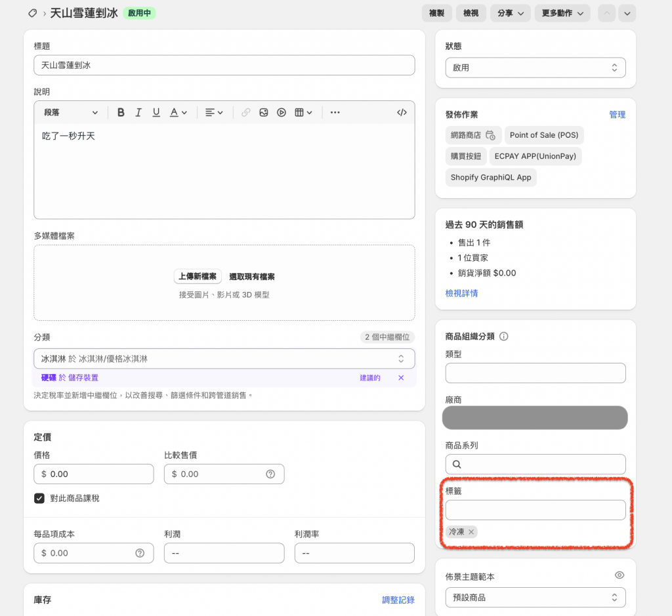Insert image icon in description toolbar
The image size is (672, 616).
coord(263,113)
